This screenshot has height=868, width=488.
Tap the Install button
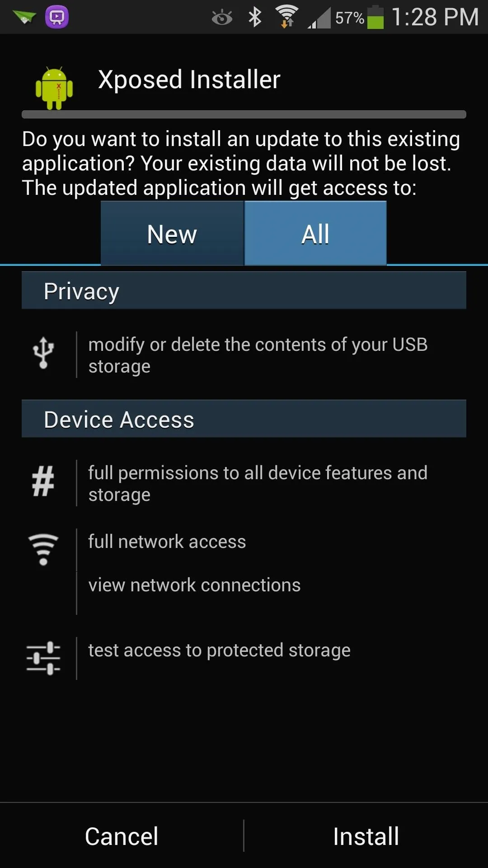click(x=366, y=836)
